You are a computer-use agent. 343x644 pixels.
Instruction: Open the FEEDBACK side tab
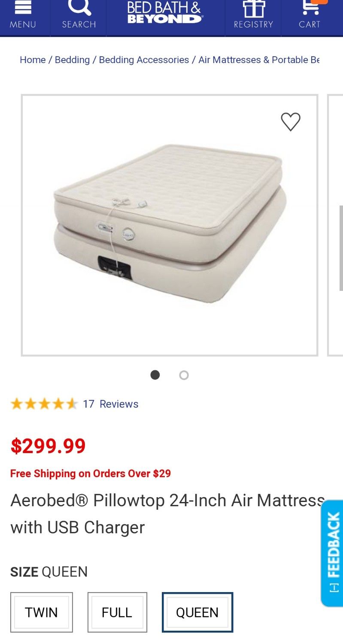pos(332,553)
